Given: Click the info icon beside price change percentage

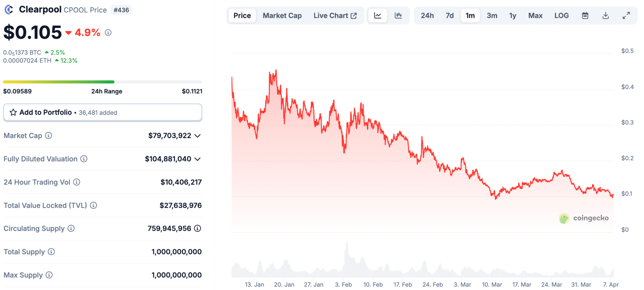Looking at the screenshot, I should [x=108, y=32].
